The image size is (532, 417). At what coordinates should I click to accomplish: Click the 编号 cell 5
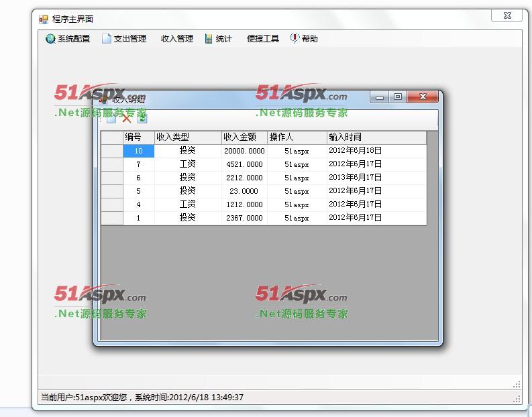[x=138, y=191]
